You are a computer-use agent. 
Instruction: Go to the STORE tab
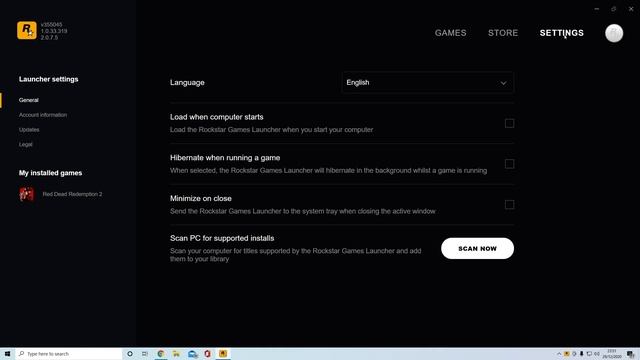click(503, 33)
